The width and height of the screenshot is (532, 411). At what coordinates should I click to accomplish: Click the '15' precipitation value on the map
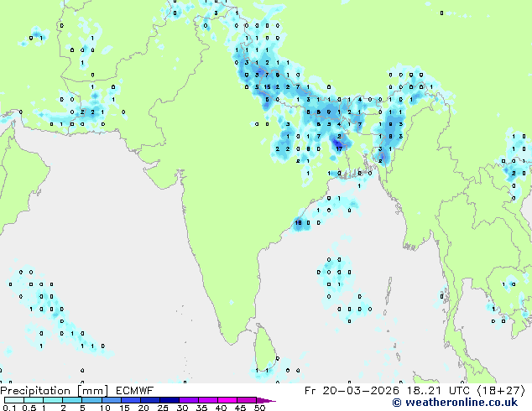coord(267,87)
